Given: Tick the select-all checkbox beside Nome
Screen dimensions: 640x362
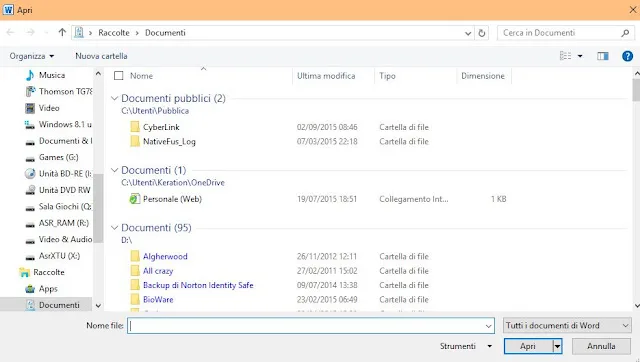Looking at the screenshot, I should point(119,76).
